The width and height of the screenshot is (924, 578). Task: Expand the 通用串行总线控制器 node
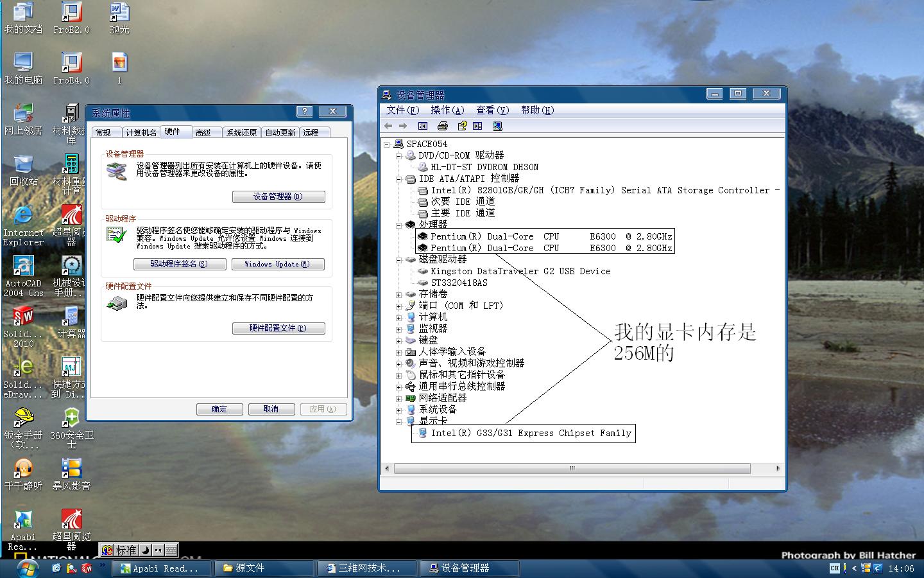(x=398, y=387)
